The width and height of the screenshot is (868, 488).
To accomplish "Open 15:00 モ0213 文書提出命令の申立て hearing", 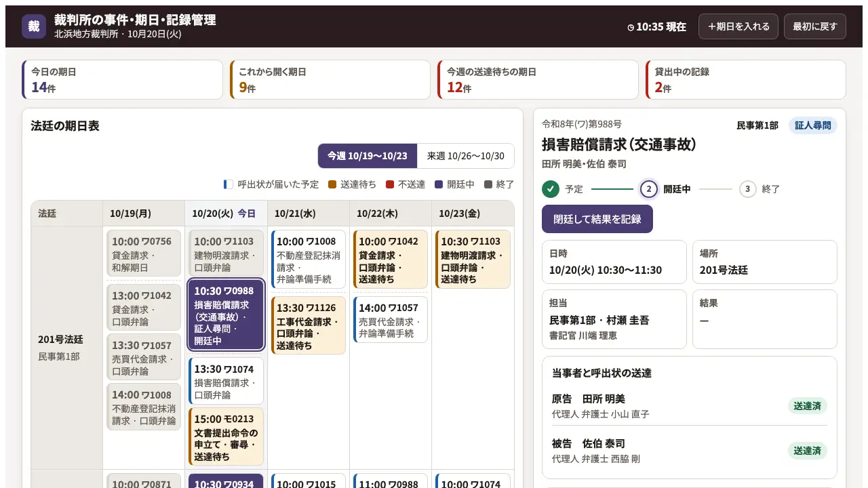I will pos(226,436).
